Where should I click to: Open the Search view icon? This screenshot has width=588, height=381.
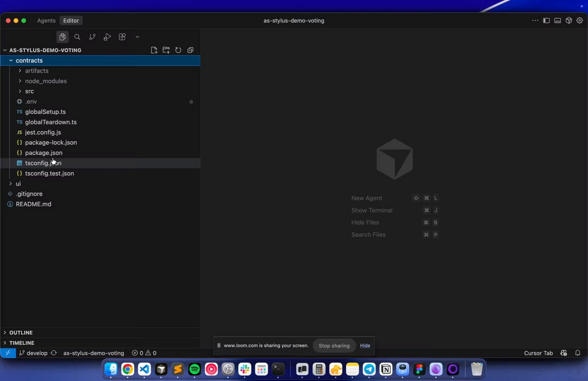[x=77, y=37]
